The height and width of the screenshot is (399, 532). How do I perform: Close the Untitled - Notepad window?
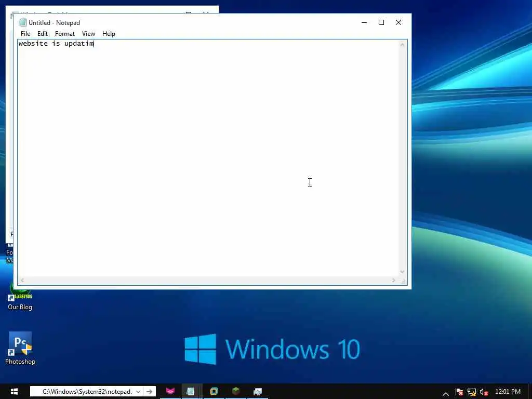click(398, 22)
